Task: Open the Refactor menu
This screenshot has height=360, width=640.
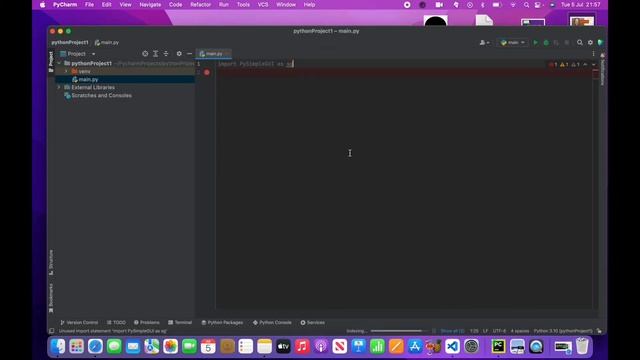Action: coord(200,5)
